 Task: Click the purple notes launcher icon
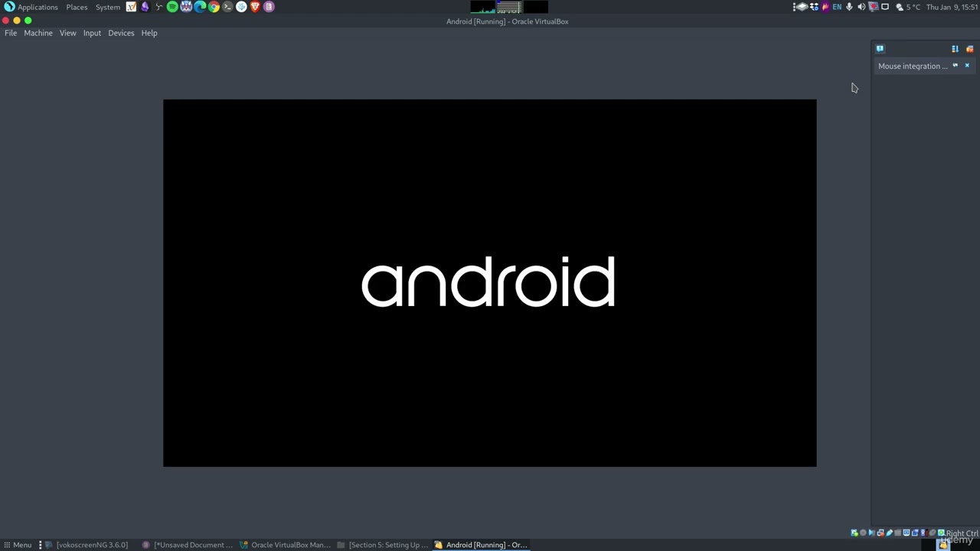click(269, 7)
